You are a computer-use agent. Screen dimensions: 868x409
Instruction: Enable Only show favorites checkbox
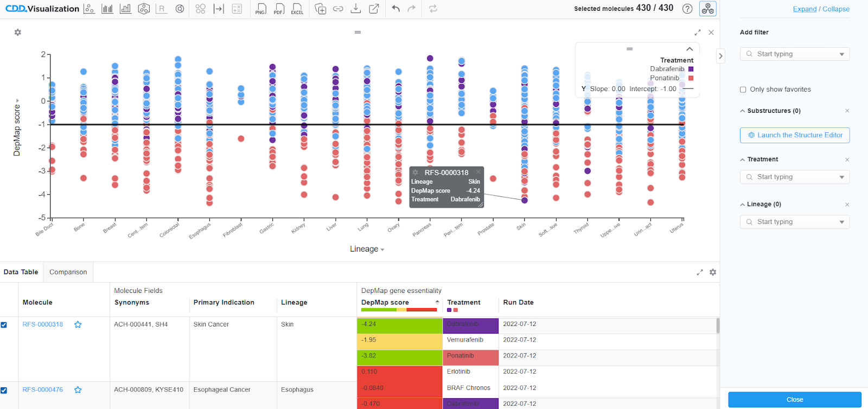coord(743,90)
